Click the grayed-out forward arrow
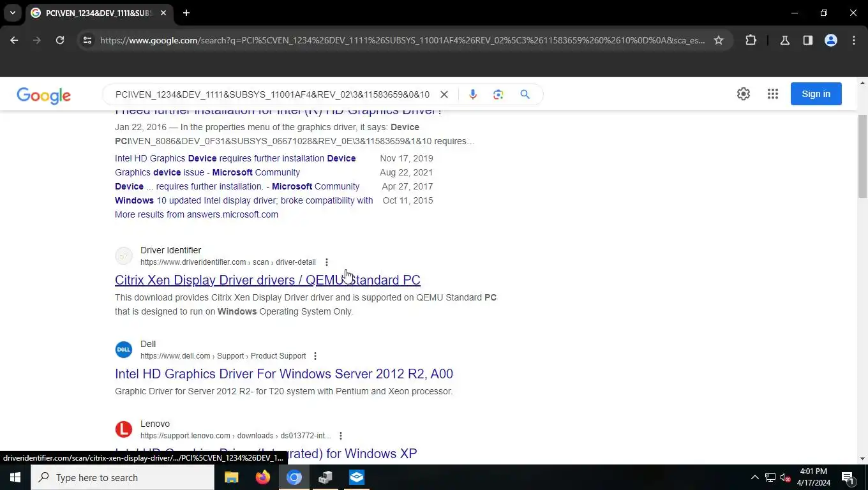The image size is (868, 490). click(37, 40)
